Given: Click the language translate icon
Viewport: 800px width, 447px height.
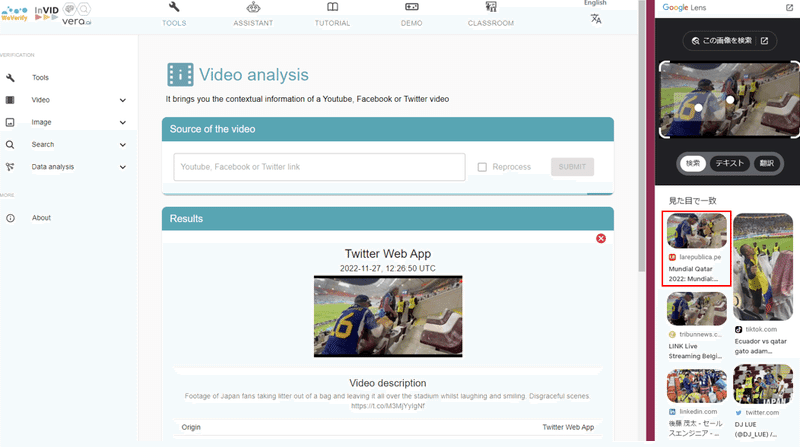Looking at the screenshot, I should click(x=596, y=19).
